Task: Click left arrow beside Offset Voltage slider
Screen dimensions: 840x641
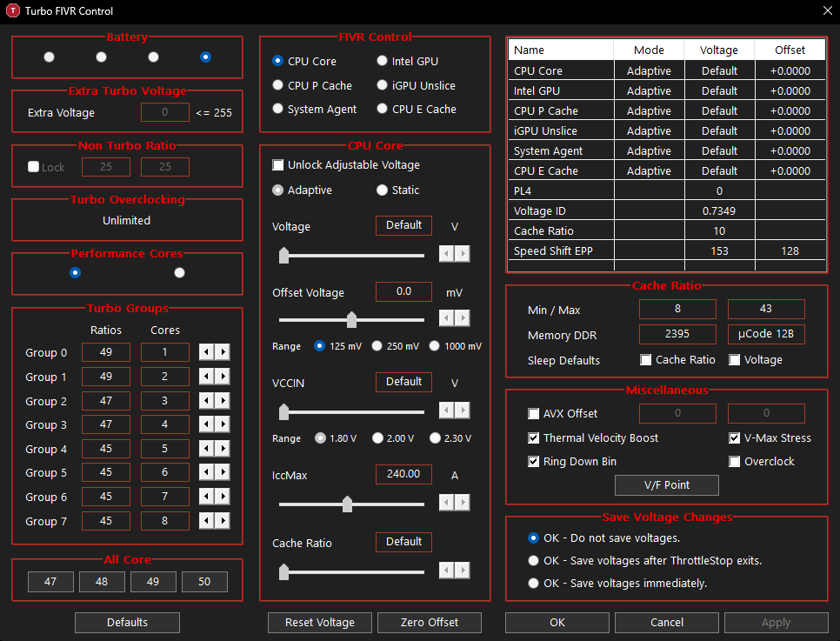Action: click(446, 318)
